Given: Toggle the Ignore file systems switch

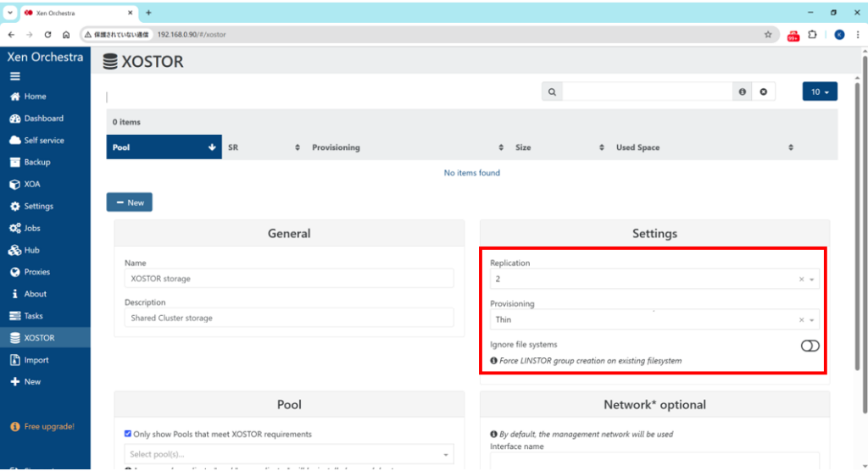Looking at the screenshot, I should [810, 346].
